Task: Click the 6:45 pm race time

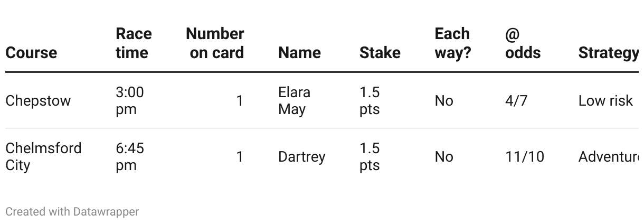Action: point(129,156)
